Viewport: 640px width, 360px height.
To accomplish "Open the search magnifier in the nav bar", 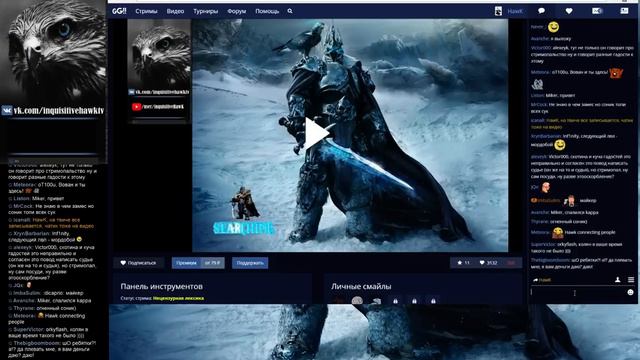I will coord(290,11).
